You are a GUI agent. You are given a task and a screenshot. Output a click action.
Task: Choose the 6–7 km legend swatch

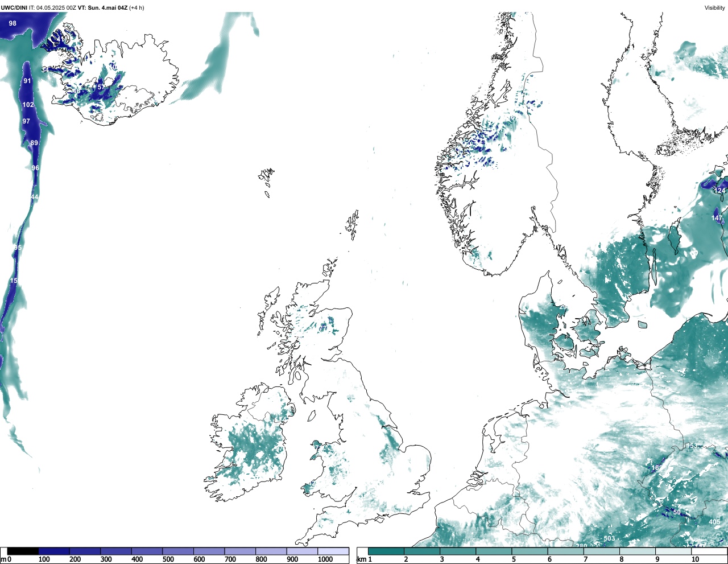point(565,551)
